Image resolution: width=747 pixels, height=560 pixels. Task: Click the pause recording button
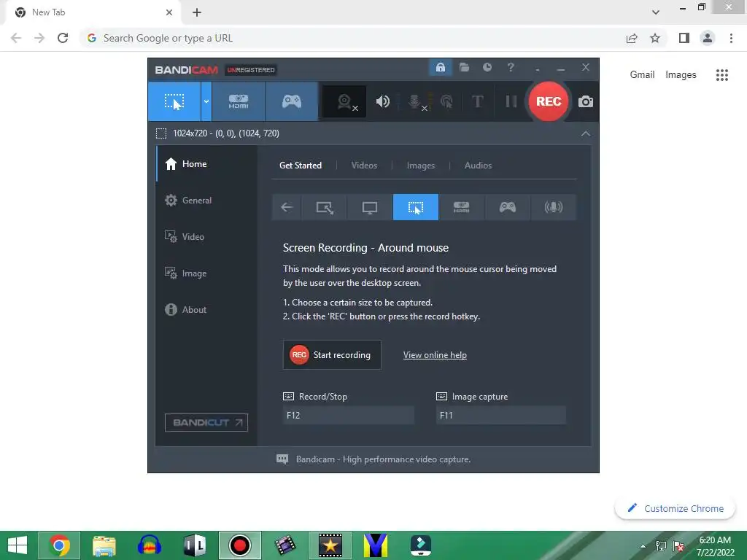pos(511,101)
